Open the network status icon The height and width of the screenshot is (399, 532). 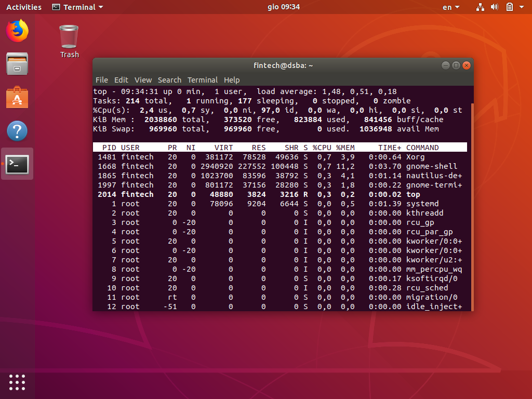(480, 7)
